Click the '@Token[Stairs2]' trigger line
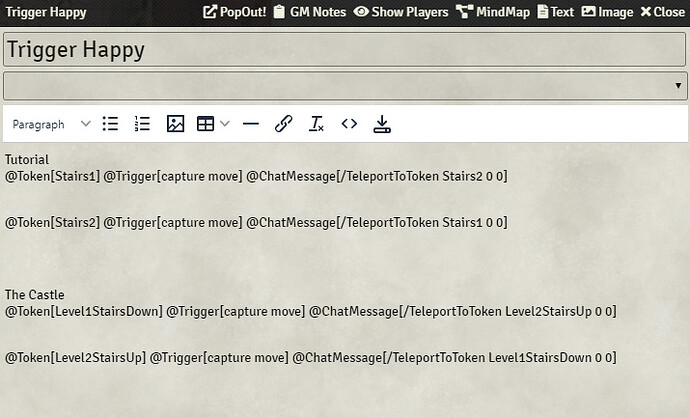The height and width of the screenshot is (418, 690). tap(256, 223)
